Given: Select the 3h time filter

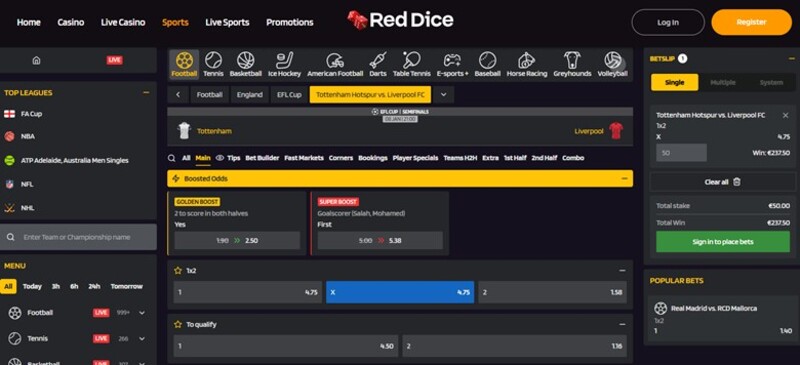Looking at the screenshot, I should (56, 286).
